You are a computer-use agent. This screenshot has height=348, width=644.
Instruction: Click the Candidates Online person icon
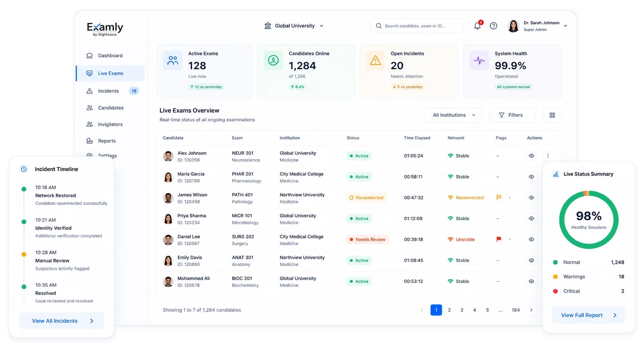click(273, 61)
